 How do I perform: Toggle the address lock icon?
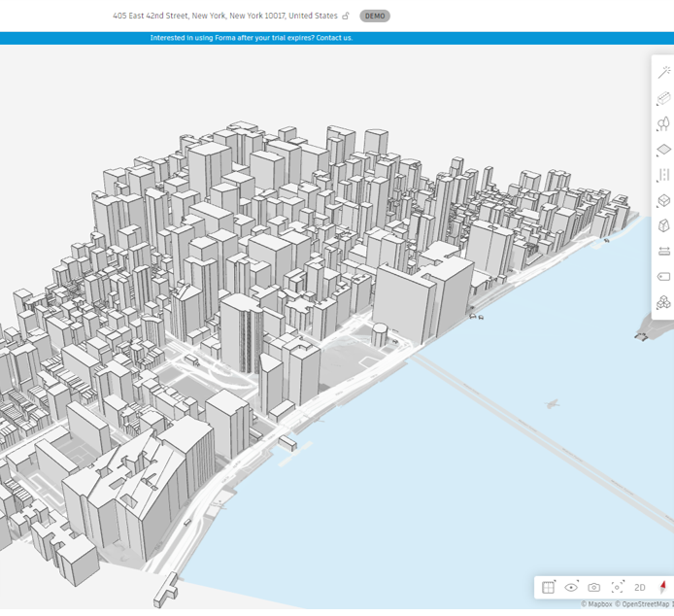pyautogui.click(x=346, y=16)
